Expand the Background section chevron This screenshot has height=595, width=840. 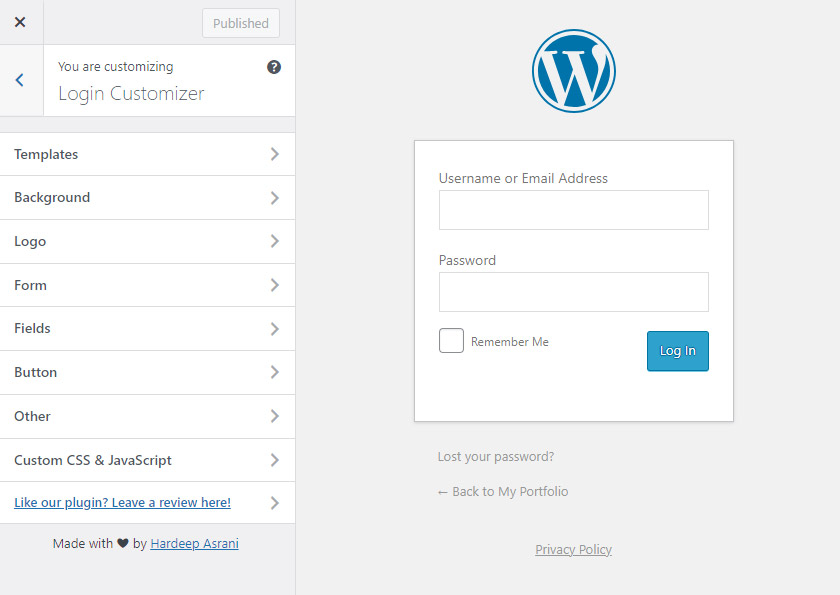tap(274, 198)
